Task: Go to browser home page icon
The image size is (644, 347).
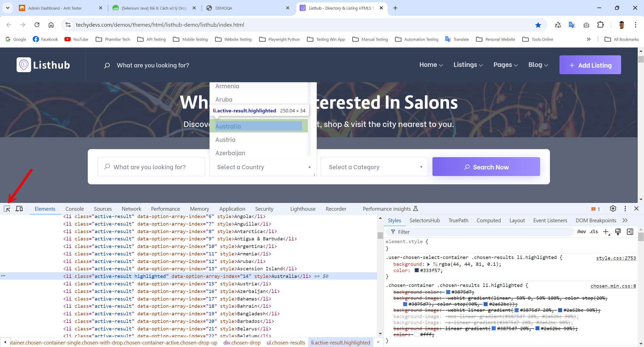Action: 51,25
